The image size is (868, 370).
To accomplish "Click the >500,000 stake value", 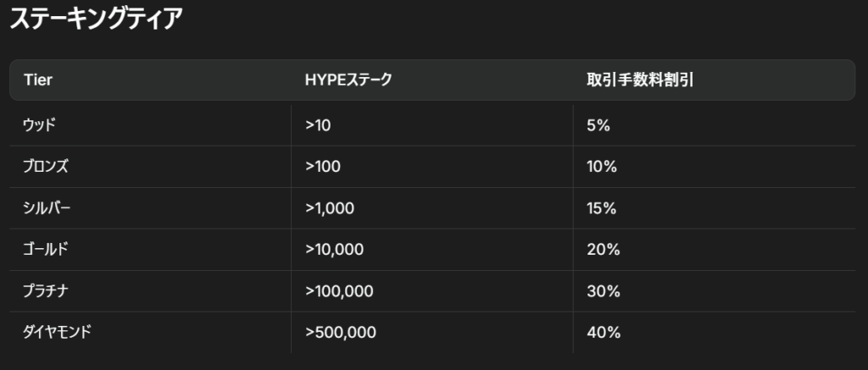I will coord(341,333).
